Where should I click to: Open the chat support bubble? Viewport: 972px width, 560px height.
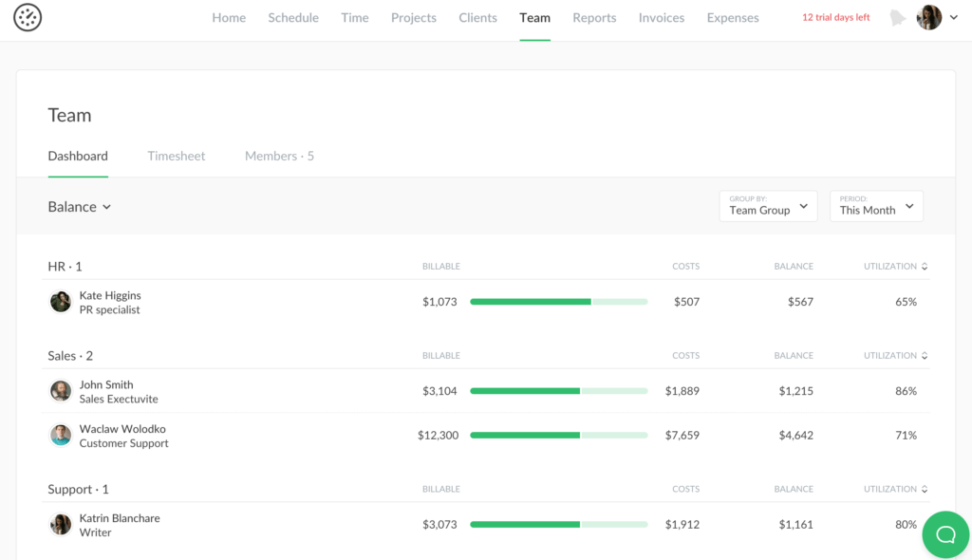945,534
